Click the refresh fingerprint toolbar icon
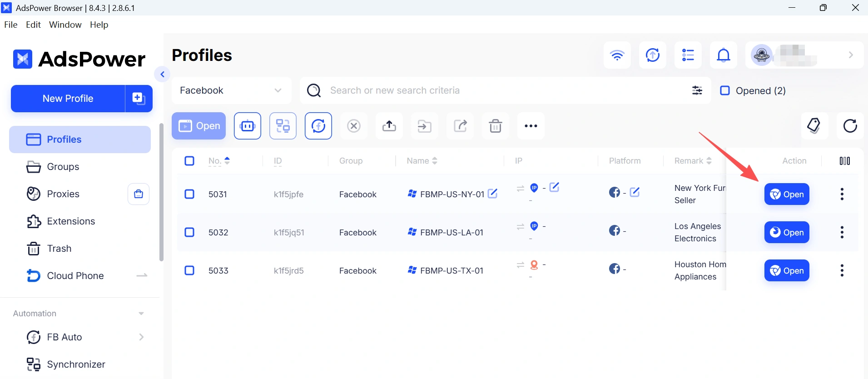The image size is (868, 379). point(318,126)
